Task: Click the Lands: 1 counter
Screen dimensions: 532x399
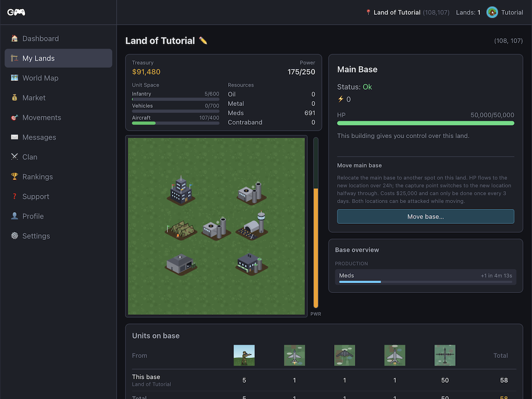Action: point(468,12)
